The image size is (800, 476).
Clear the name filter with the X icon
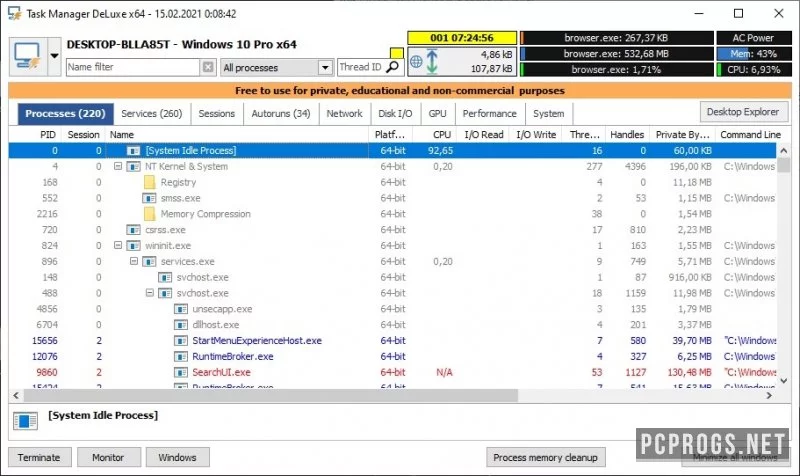(208, 67)
